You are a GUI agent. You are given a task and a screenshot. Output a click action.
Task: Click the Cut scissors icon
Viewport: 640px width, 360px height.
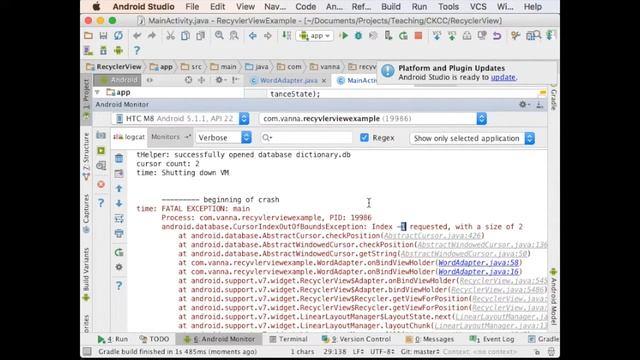(170, 36)
